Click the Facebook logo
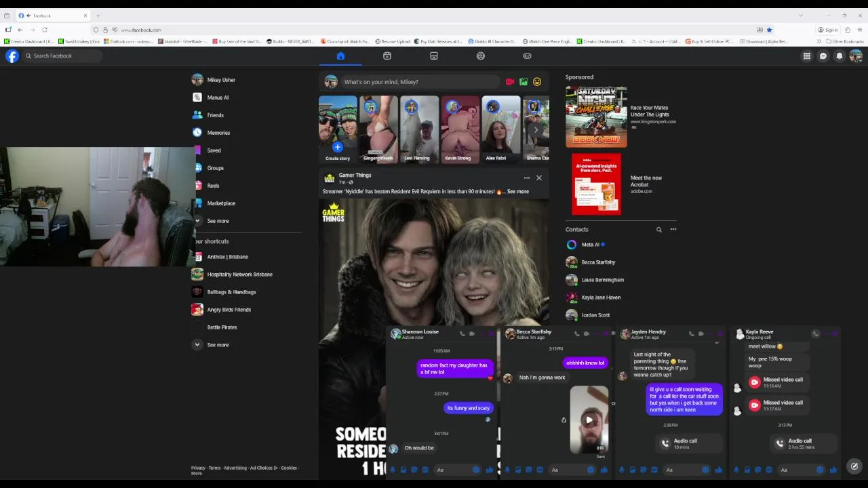The height and width of the screenshot is (488, 868). 12,56
